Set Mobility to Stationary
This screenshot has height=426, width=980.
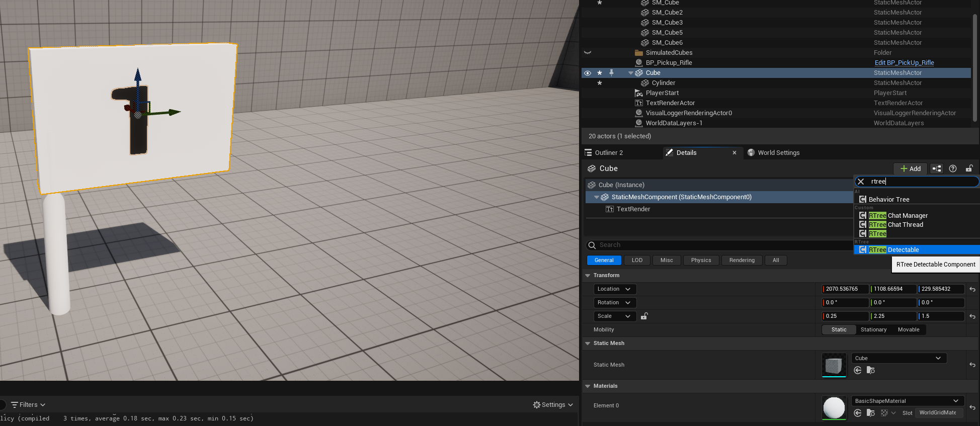pos(873,330)
